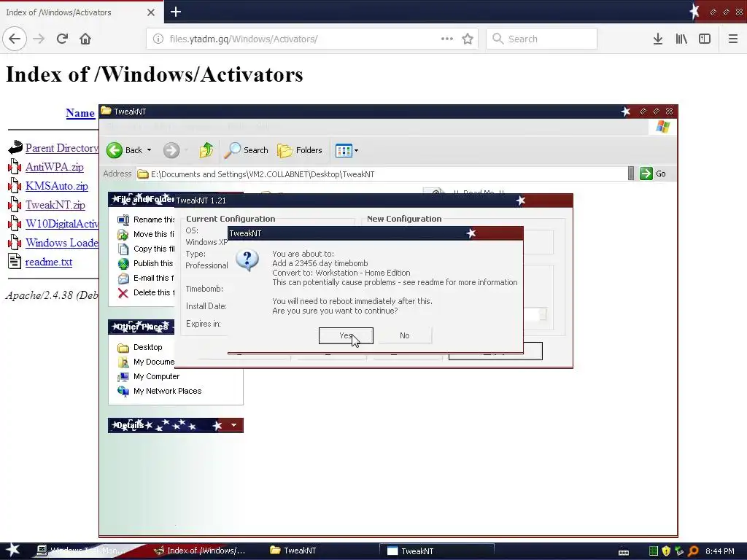The height and width of the screenshot is (560, 747).
Task: Expand the Details panel chevron
Action: click(233, 425)
